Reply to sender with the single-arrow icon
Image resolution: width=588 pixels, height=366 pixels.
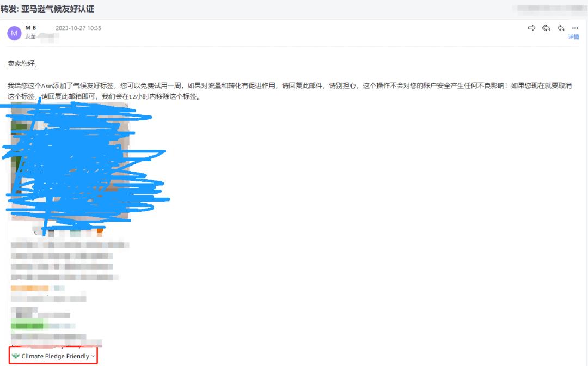[x=561, y=28]
